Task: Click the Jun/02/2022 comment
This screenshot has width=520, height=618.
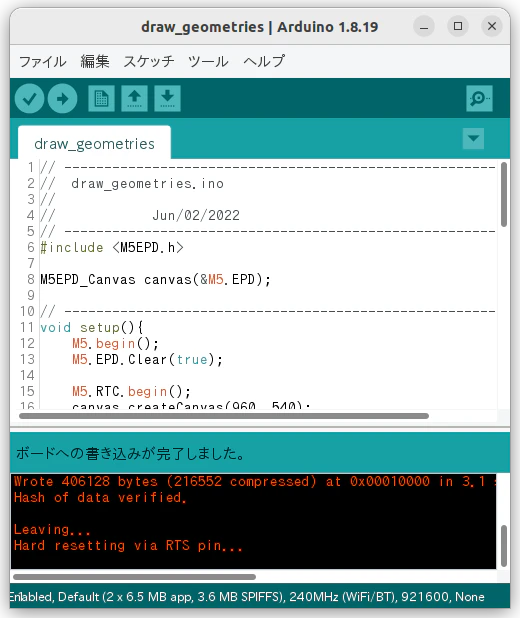Action: click(x=196, y=216)
